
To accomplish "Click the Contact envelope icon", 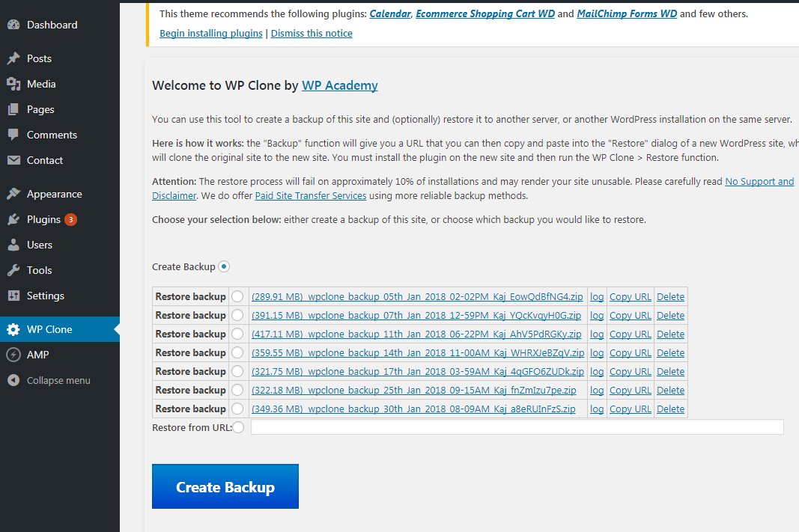I will click(13, 160).
